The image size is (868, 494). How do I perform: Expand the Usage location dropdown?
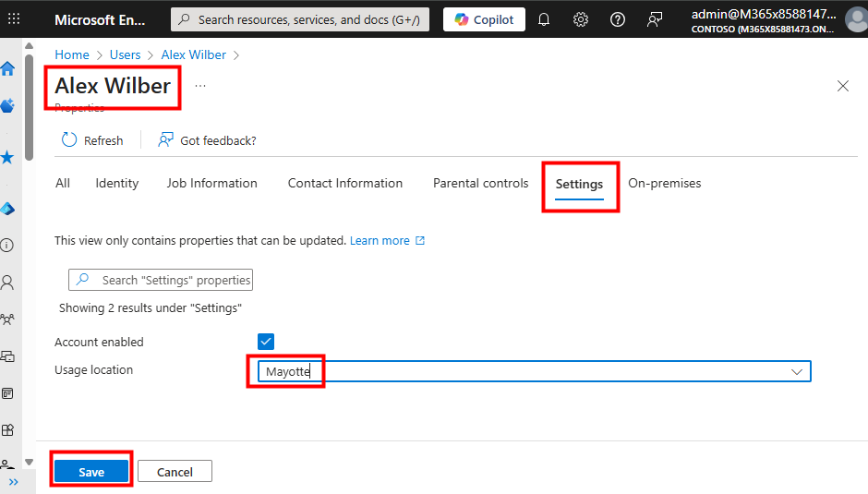point(797,371)
